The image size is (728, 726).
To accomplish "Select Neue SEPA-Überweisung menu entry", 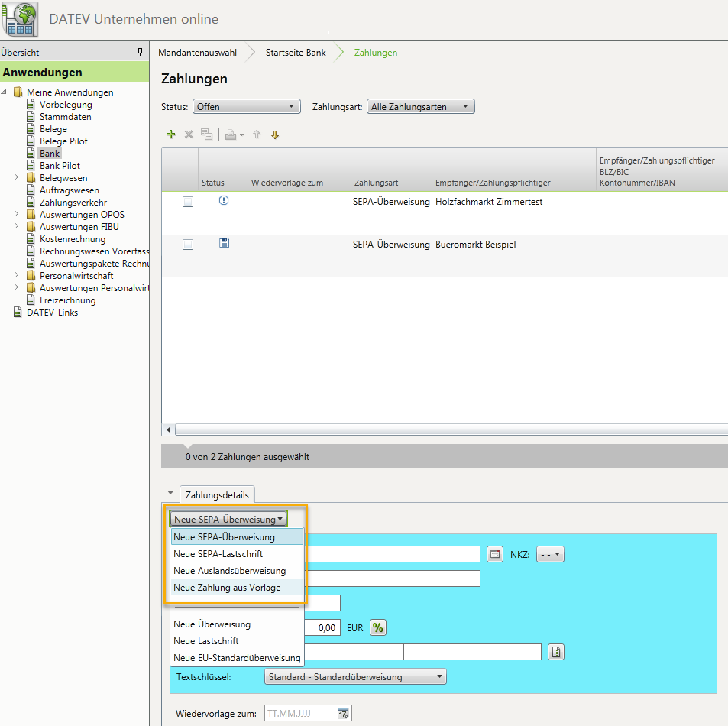I will point(238,537).
